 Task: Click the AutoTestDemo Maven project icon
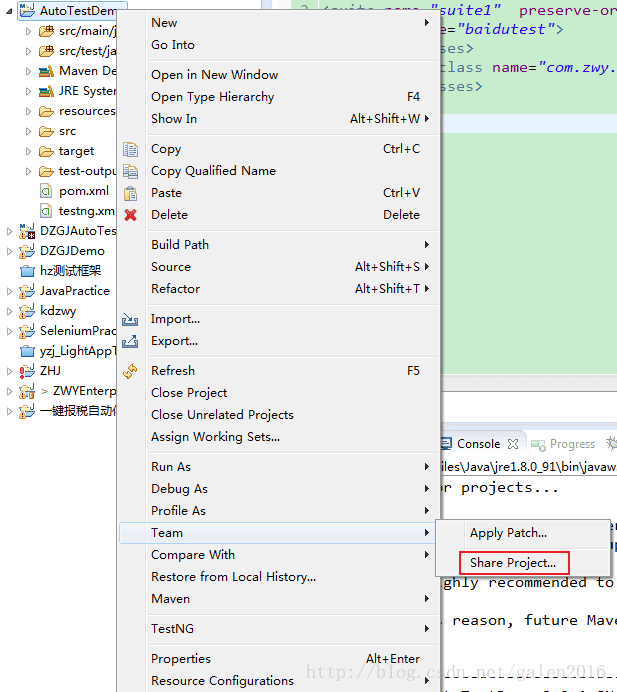click(27, 10)
